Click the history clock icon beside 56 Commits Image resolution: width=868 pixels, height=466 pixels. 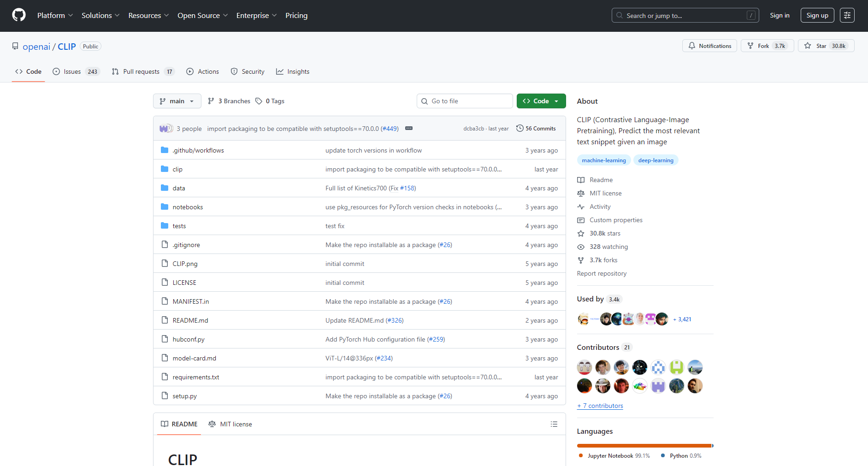click(520, 128)
